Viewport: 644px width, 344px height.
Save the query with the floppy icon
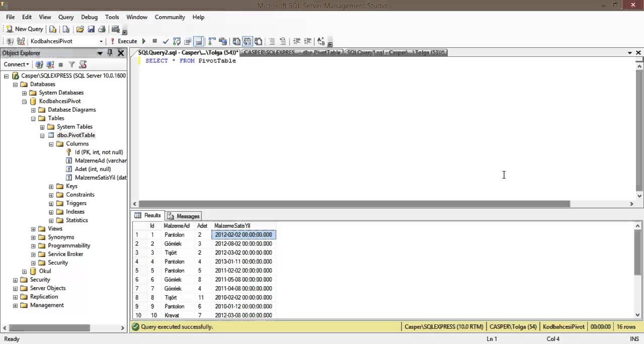tap(91, 29)
